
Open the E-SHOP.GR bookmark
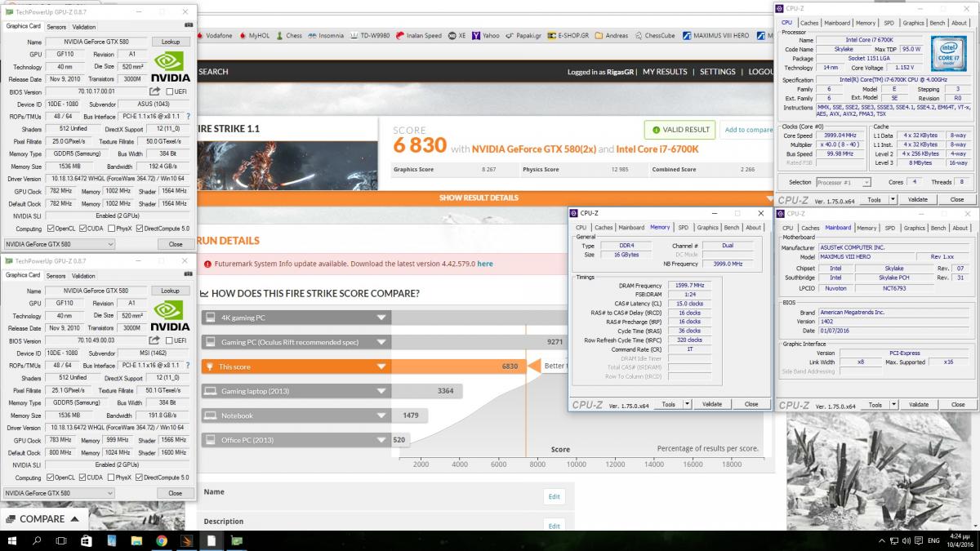568,36
